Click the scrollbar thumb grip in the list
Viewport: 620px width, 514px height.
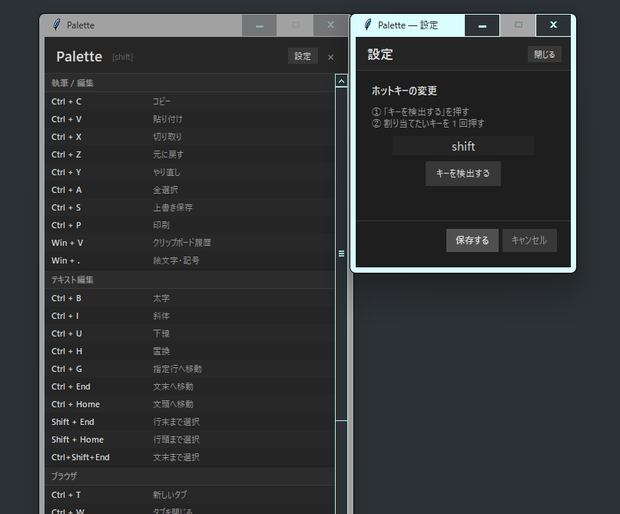click(x=341, y=254)
